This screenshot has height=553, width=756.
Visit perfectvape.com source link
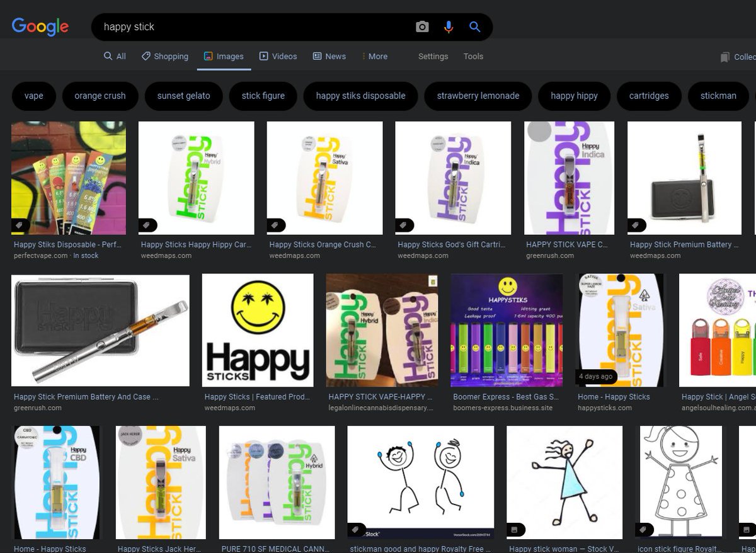coord(40,256)
